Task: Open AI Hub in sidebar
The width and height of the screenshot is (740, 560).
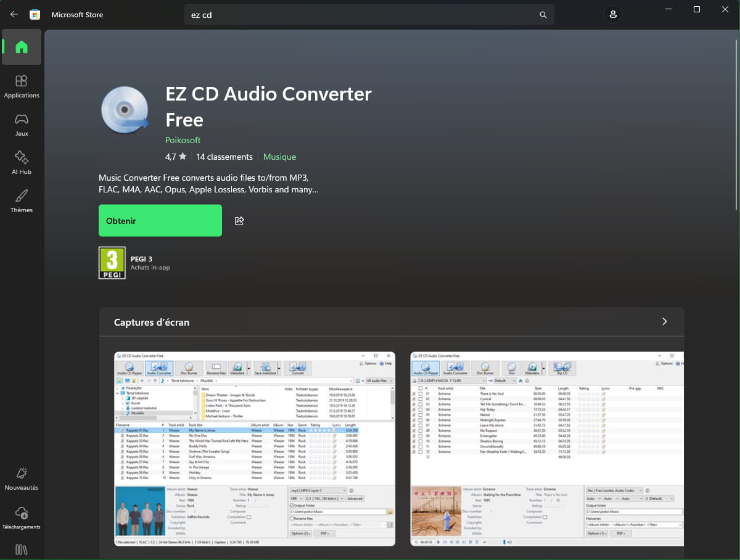Action: (x=22, y=162)
